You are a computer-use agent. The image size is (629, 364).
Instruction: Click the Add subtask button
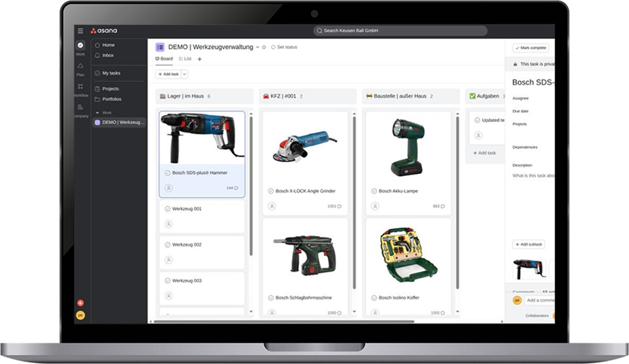tap(528, 244)
